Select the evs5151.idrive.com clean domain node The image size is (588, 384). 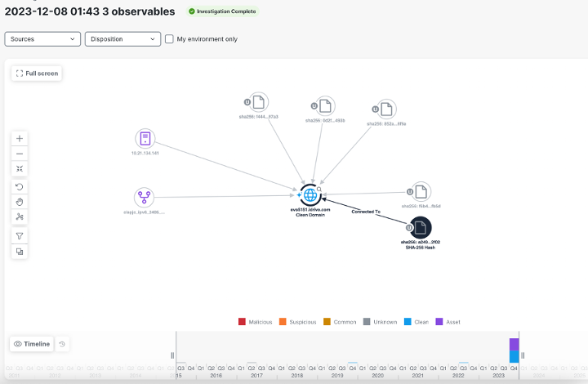click(x=310, y=194)
